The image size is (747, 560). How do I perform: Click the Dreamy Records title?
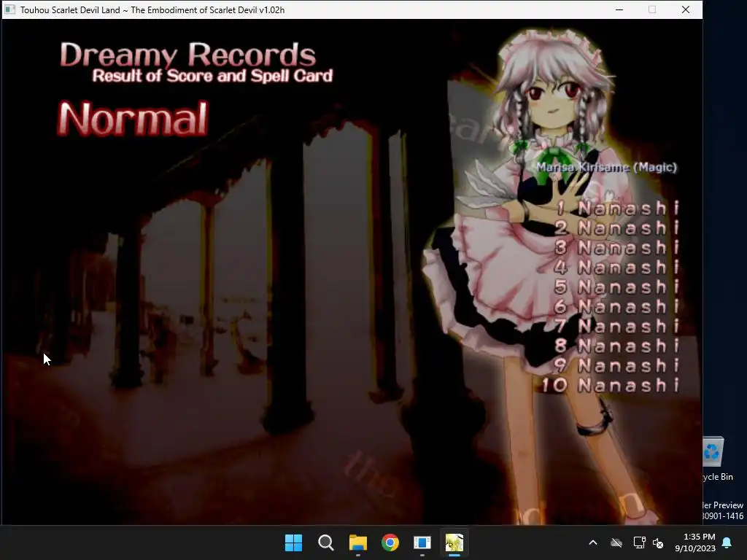tap(187, 54)
